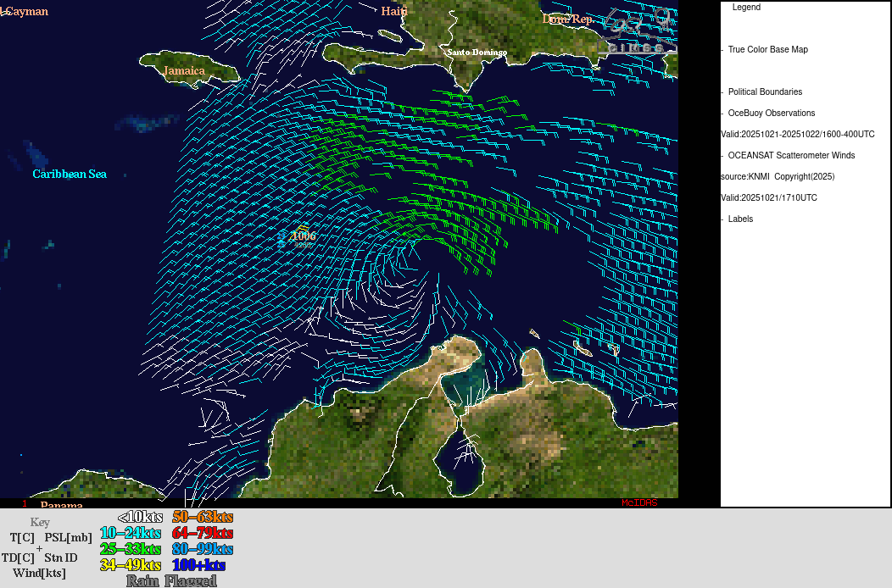Screen dimensions: 892x588
Task: Click the plus symbol in the Key diagram
Action: pyautogui.click(x=39, y=547)
